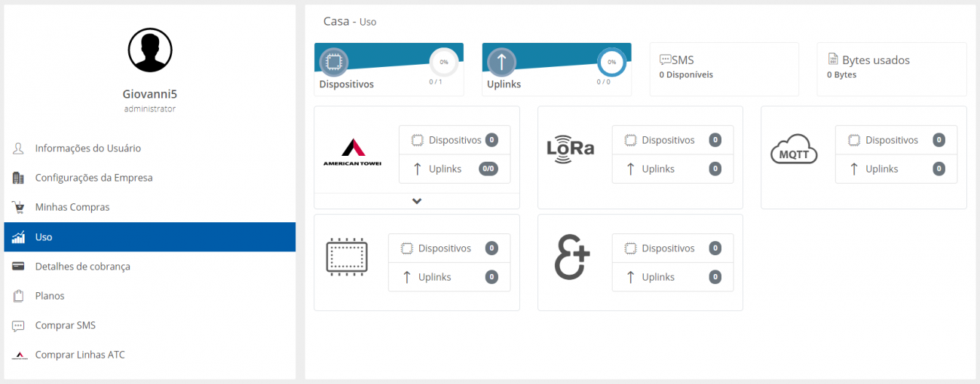Click the LoRa network logo

[x=570, y=147]
